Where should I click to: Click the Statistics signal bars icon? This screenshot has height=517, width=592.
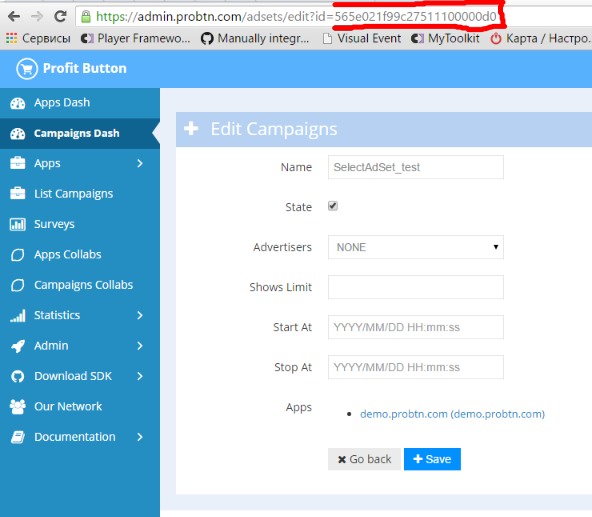click(x=17, y=315)
